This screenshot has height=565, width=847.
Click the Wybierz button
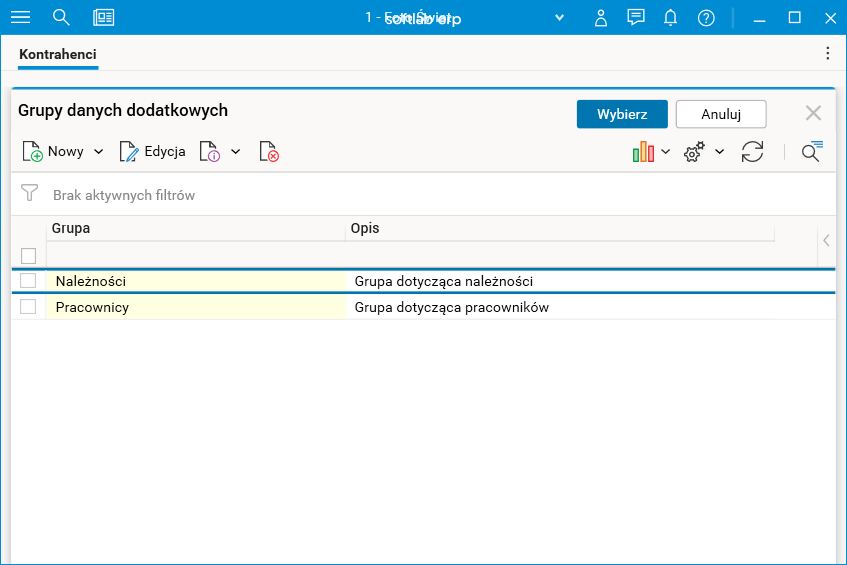(x=622, y=114)
